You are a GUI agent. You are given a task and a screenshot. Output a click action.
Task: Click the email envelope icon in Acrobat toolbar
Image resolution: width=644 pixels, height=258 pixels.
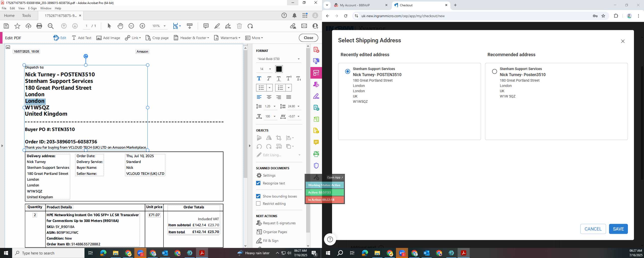pos(304,26)
